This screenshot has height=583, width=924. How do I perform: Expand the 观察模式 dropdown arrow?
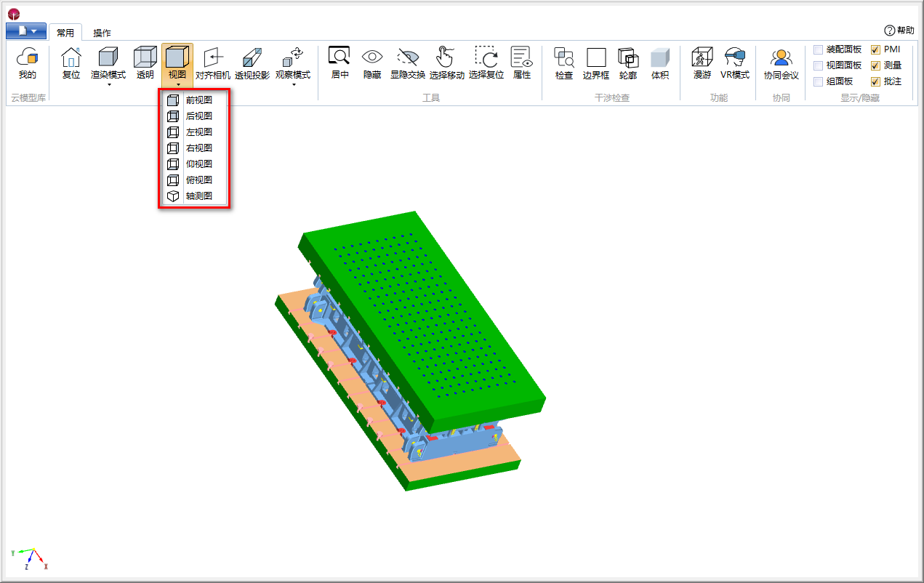point(294,85)
